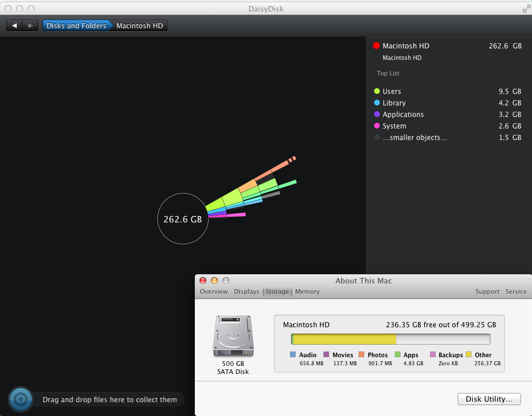Click the Photos legend swatch
532x416 pixels.
pyautogui.click(x=361, y=354)
